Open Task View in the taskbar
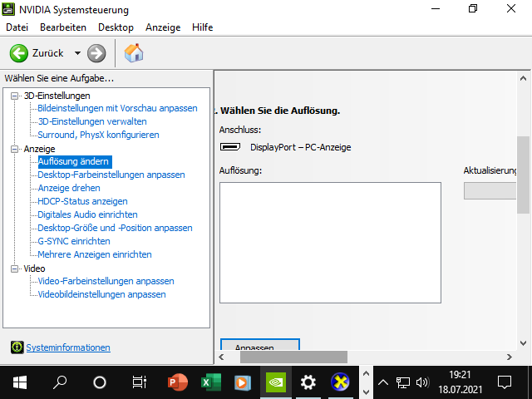This screenshot has width=532, height=399. click(139, 382)
